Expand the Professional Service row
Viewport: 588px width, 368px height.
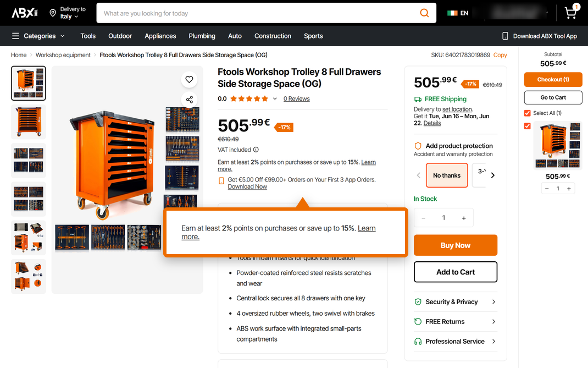[x=455, y=342]
